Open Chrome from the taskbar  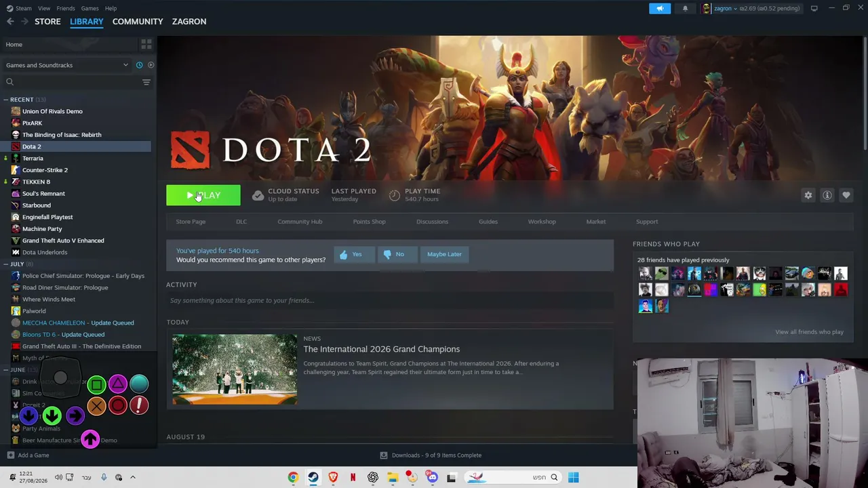pyautogui.click(x=293, y=477)
